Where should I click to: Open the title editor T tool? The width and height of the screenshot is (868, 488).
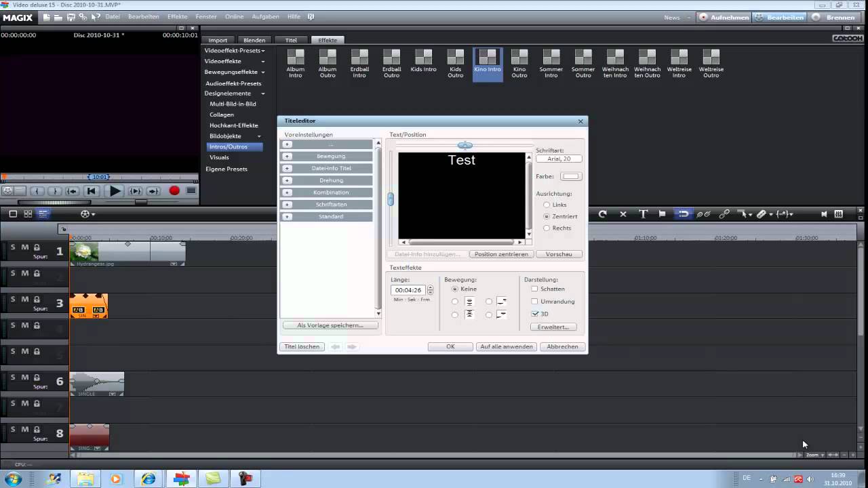pyautogui.click(x=643, y=213)
